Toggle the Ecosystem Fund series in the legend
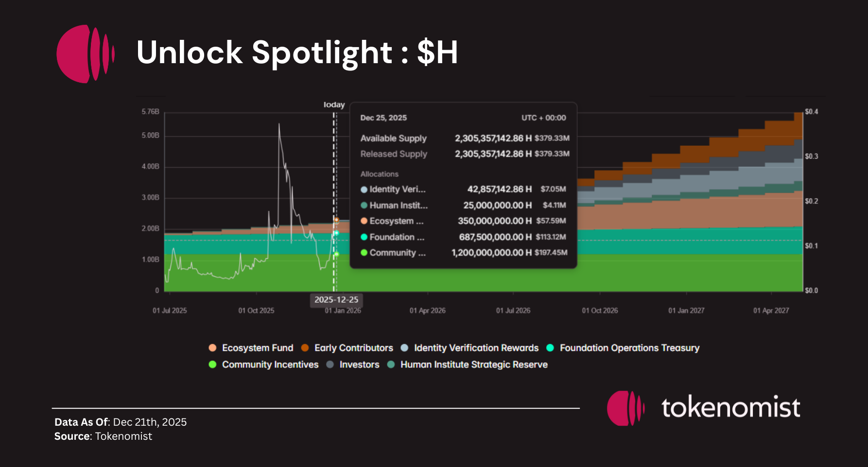This screenshot has width=868, height=467. pyautogui.click(x=257, y=348)
